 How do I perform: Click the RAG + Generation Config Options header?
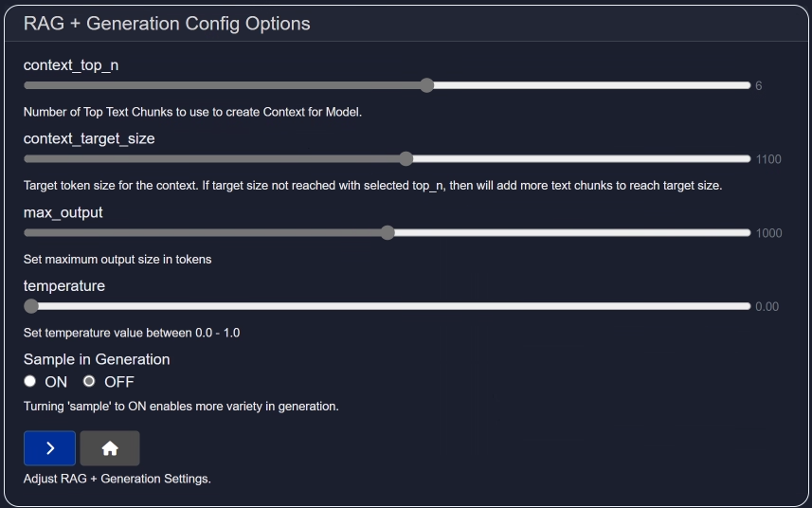pyautogui.click(x=167, y=23)
